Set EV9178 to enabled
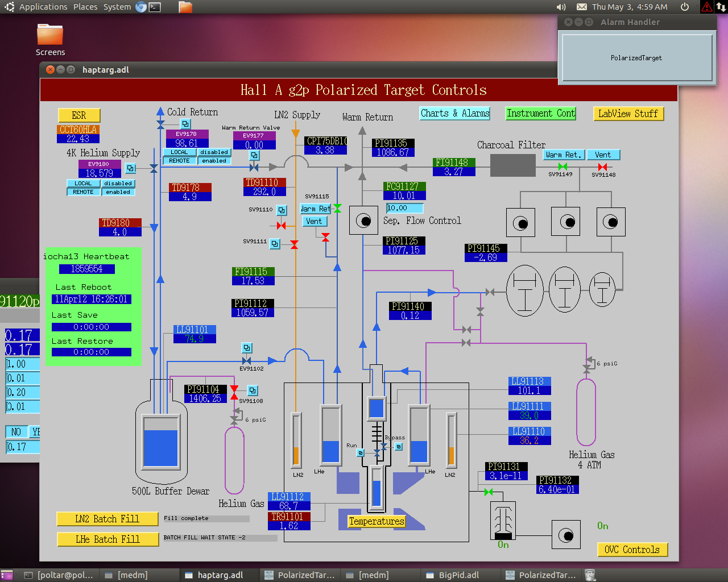 214,161
